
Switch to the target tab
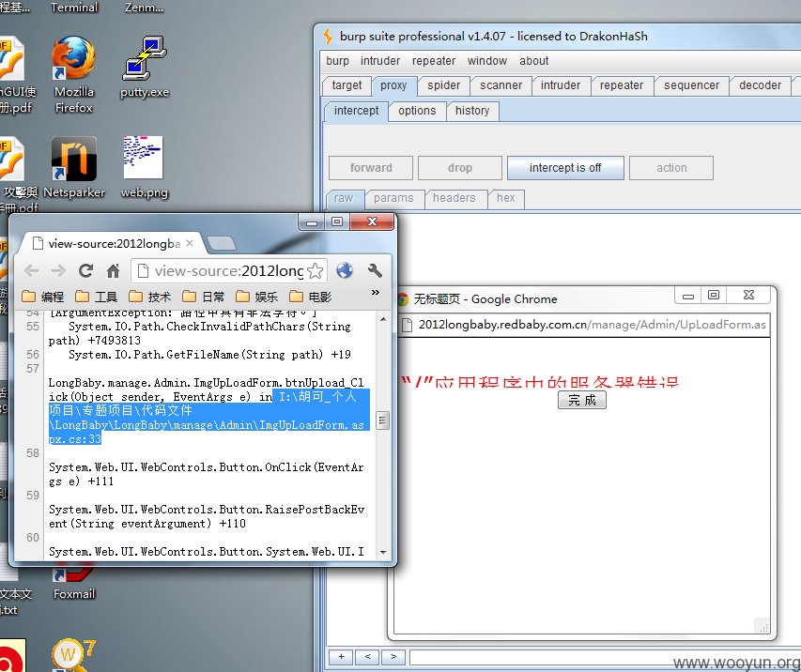tap(347, 85)
